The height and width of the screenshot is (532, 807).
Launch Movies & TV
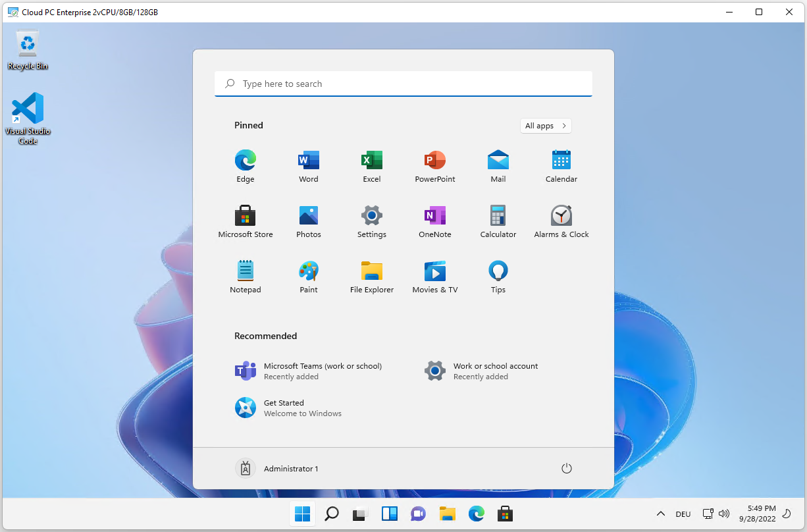435,277
